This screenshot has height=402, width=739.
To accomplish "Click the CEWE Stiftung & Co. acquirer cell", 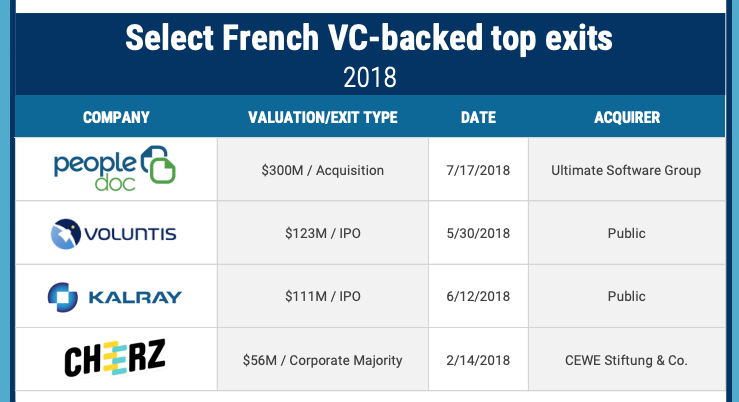I will coord(626,359).
